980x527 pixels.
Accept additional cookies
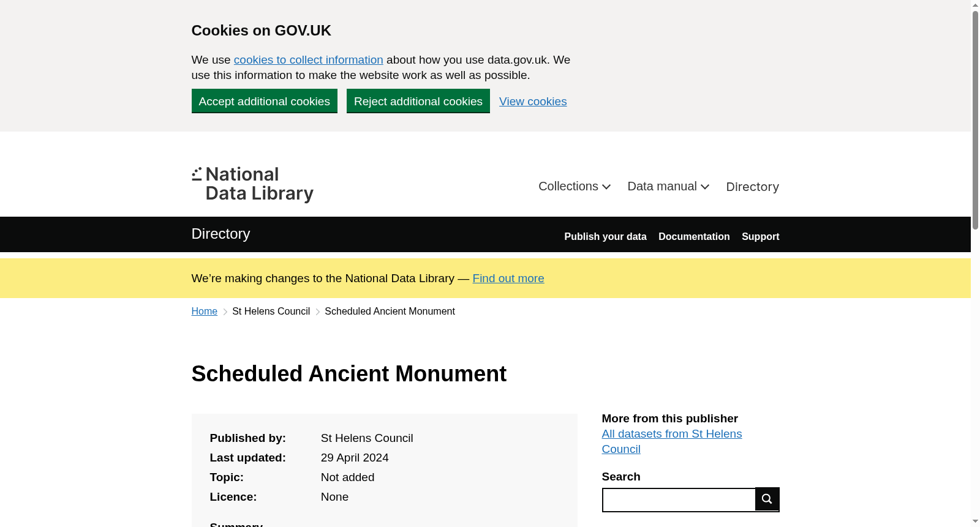pos(265,101)
